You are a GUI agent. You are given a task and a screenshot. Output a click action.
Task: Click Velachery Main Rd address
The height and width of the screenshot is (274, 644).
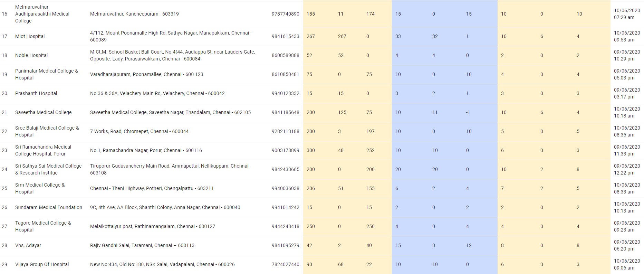[x=157, y=93]
